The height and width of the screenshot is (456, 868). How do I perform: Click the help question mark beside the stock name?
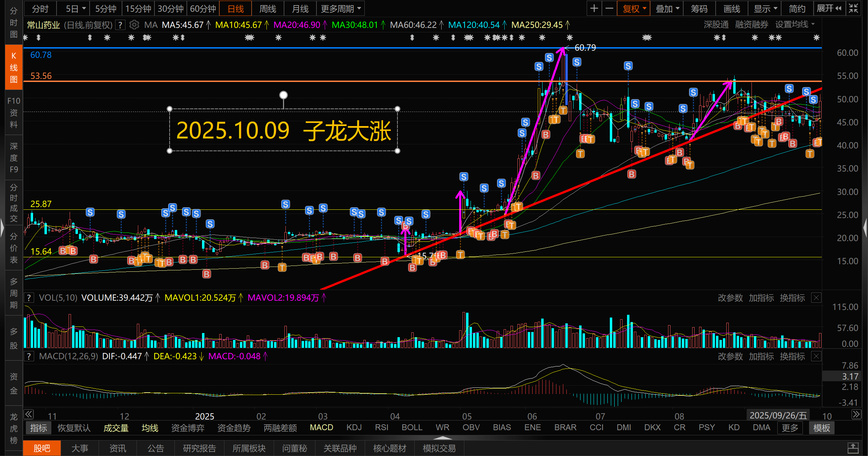click(120, 25)
